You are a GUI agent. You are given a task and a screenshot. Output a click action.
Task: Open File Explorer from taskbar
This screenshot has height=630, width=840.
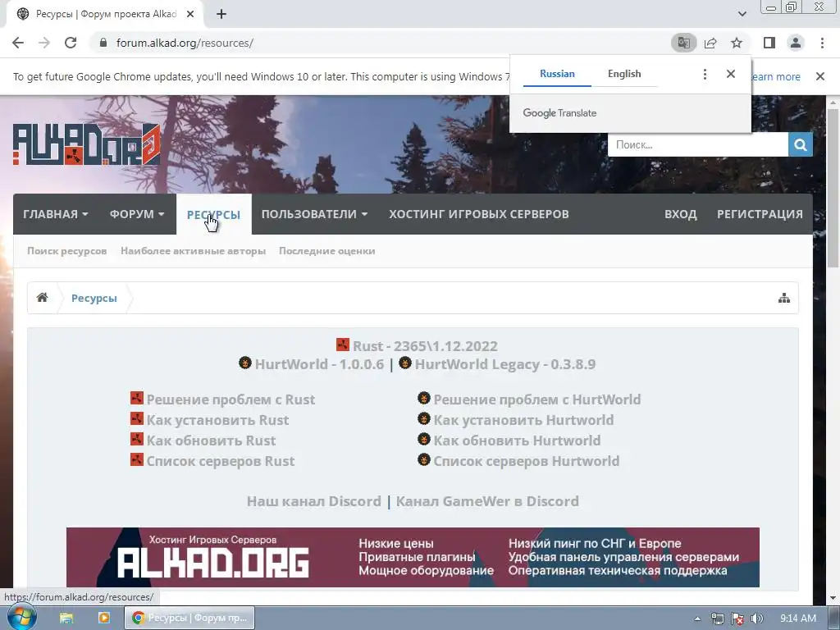(x=66, y=618)
